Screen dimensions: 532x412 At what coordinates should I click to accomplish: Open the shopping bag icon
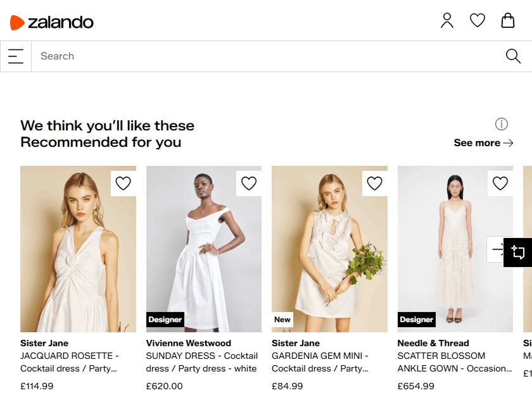click(508, 20)
